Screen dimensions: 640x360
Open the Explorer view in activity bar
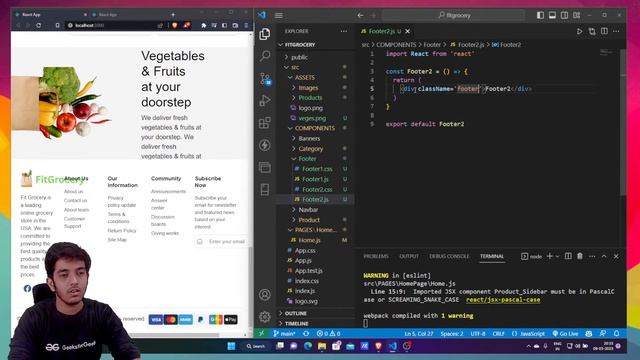click(x=264, y=34)
